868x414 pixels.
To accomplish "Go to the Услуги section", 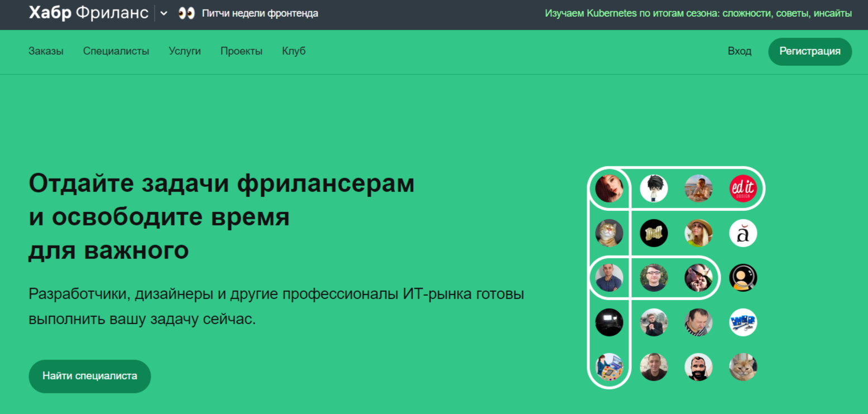I will [x=185, y=51].
